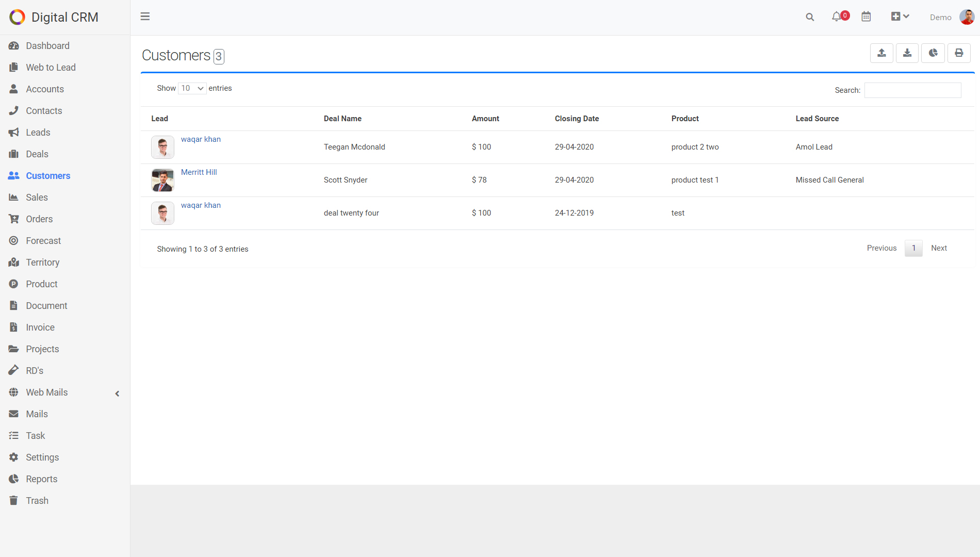The width and height of the screenshot is (980, 557).
Task: Click avatar thumbnail in deal twenty four row
Action: [x=162, y=214]
